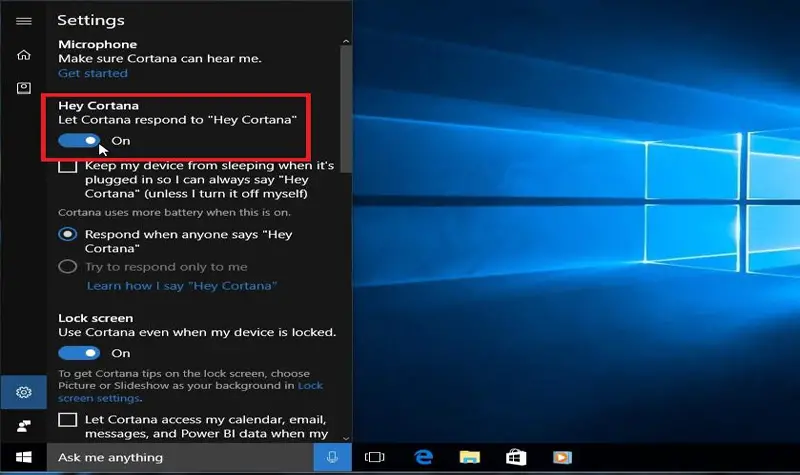This screenshot has height=475, width=800.
Task: Open the Cortana Notebook icon
Action: pos(23,88)
